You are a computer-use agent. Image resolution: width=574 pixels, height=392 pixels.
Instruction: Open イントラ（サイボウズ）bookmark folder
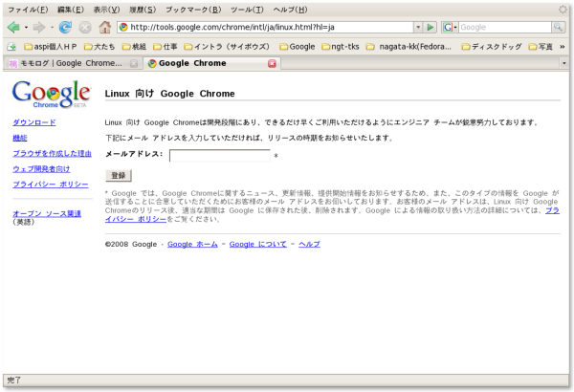pyautogui.click(x=227, y=47)
